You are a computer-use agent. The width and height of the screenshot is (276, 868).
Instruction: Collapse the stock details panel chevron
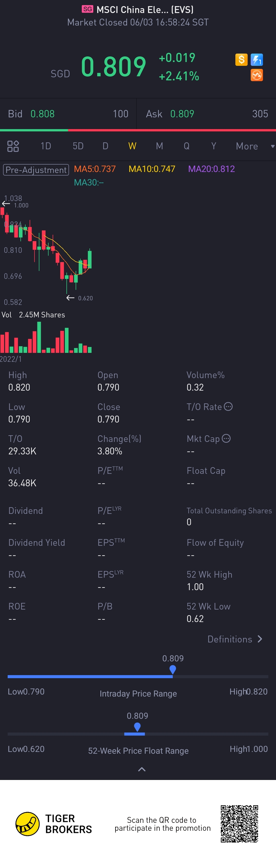pos(142,769)
